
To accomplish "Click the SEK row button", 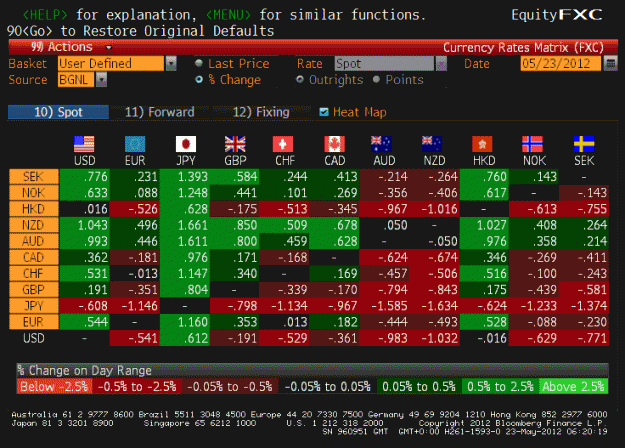I will 33,177.
